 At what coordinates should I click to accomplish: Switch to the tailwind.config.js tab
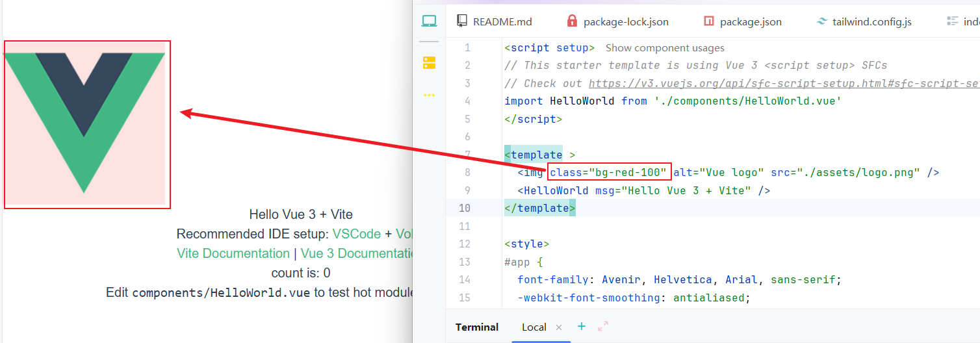click(x=864, y=21)
